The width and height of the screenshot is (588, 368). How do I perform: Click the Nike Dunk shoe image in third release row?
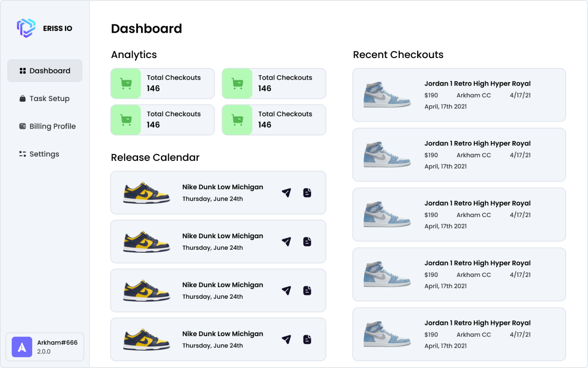tap(147, 291)
